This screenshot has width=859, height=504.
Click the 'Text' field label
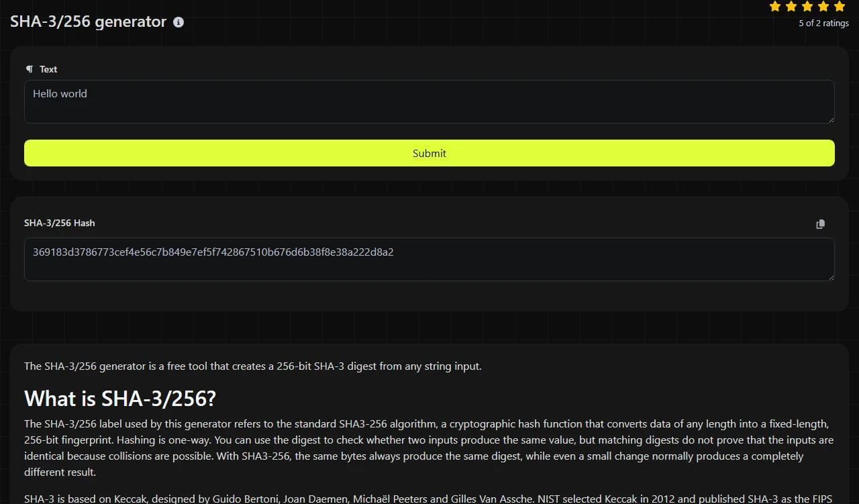(48, 69)
